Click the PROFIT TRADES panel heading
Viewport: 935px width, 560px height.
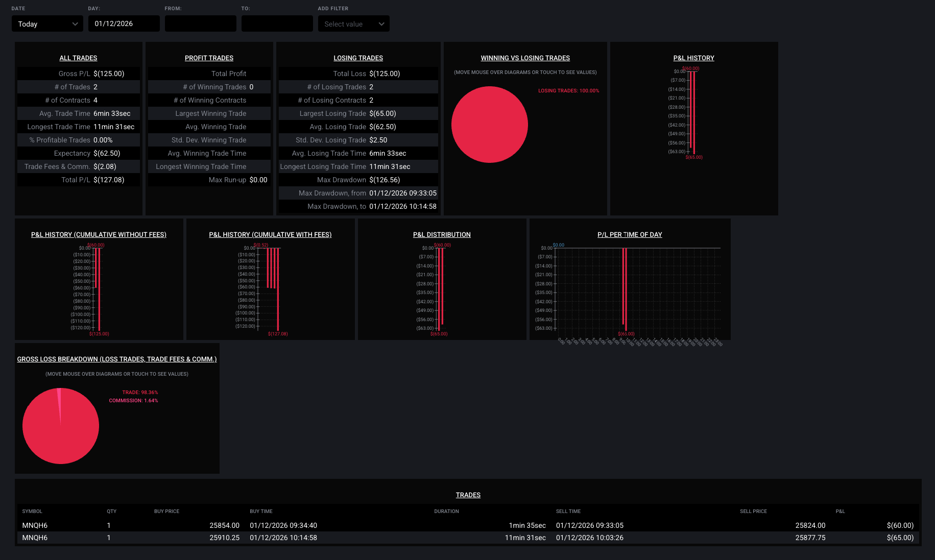(209, 58)
